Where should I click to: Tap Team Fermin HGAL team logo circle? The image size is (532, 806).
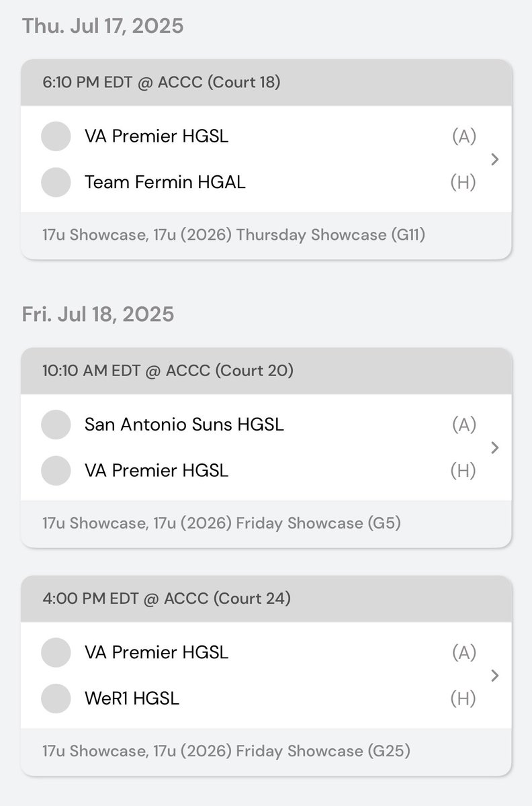(x=56, y=182)
